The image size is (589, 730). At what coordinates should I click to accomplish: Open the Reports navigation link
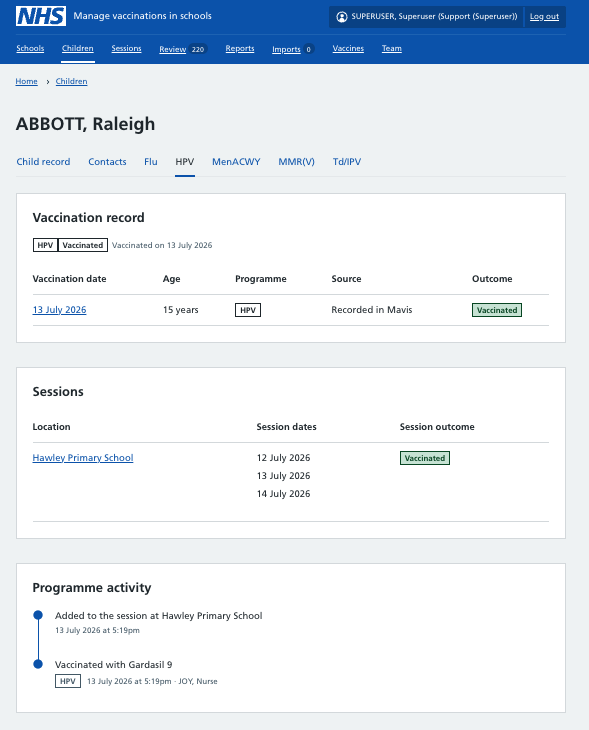[x=240, y=48]
